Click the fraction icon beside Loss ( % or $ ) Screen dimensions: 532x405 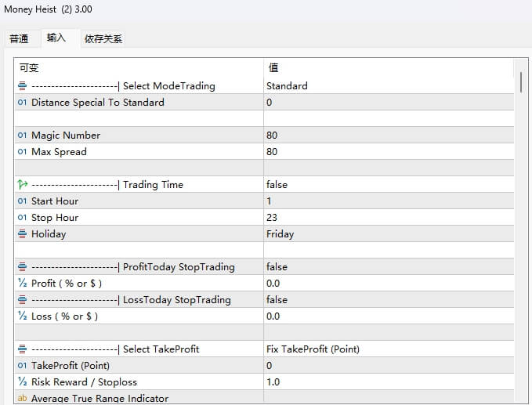pyautogui.click(x=23, y=316)
